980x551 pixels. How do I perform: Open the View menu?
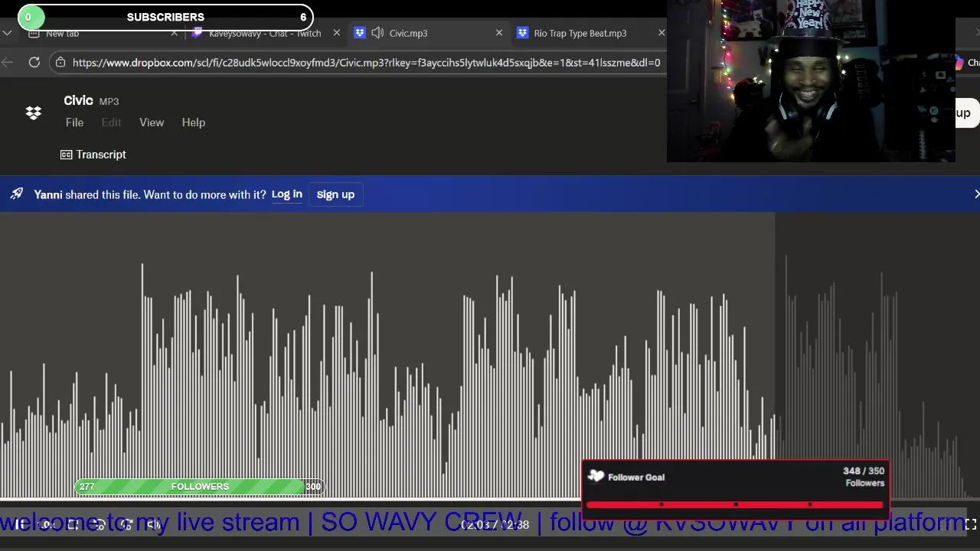[x=152, y=122]
